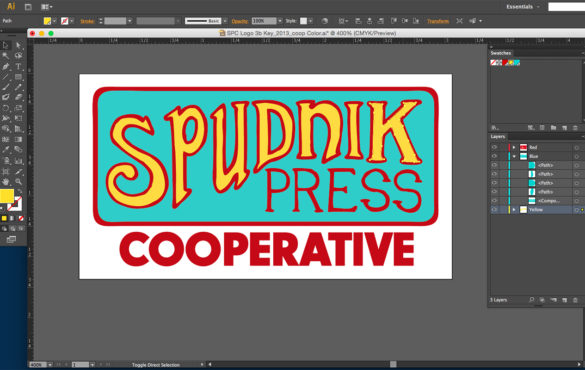The width and height of the screenshot is (585, 370).
Task: Switch to the Swatches panel tab
Action: pos(501,53)
